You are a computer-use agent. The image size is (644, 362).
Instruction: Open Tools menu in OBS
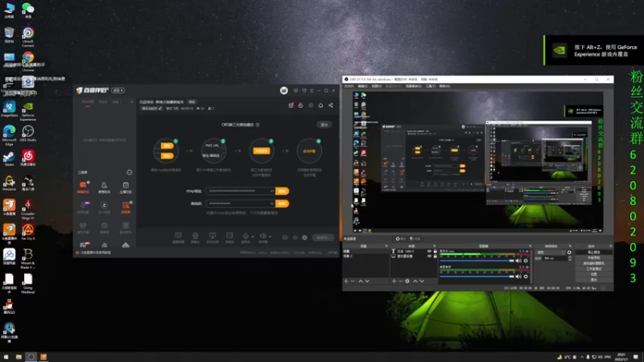(430, 86)
